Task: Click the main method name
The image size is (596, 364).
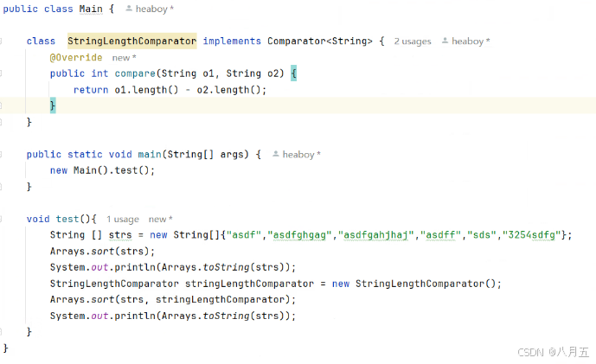Action: [150, 154]
